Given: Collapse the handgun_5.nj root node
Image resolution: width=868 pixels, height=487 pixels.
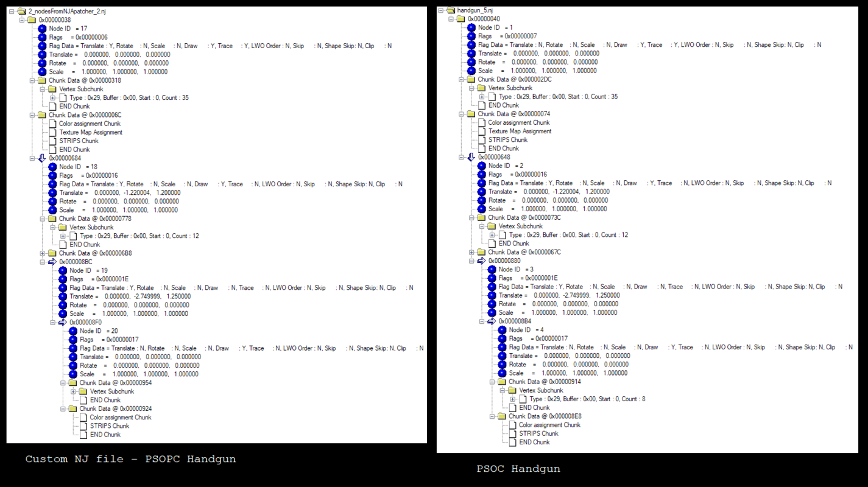Looking at the screenshot, I should (440, 10).
